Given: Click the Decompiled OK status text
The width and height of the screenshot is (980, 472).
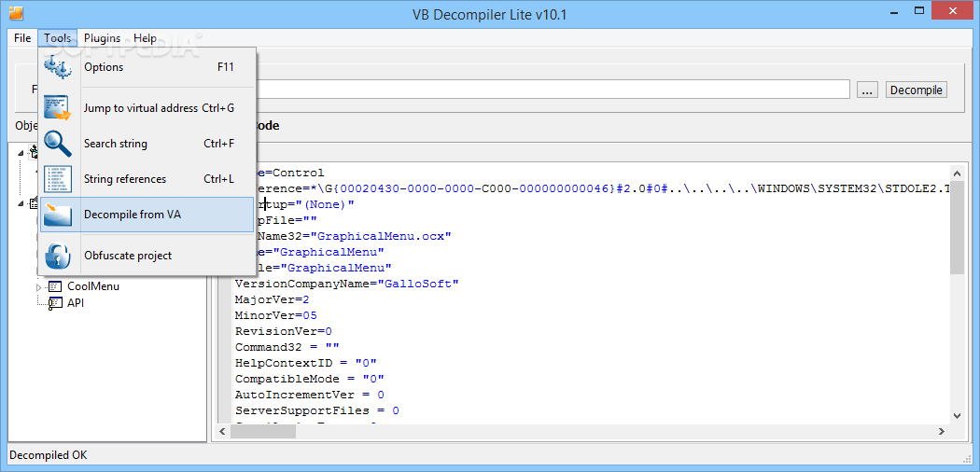Looking at the screenshot, I should click(49, 455).
